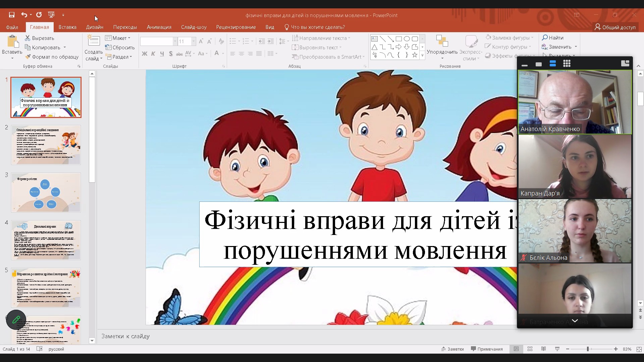644x362 pixels.
Task: Switch Zoom panel to gallery grid view
Action: point(567,64)
